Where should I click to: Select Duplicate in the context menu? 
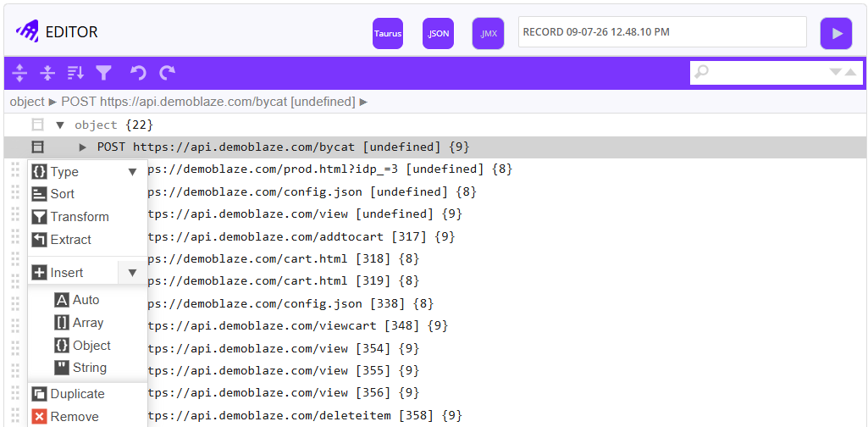click(x=87, y=394)
